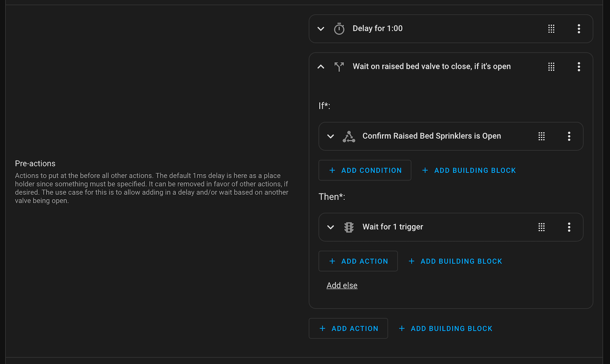Expand the Confirm Raised Bed Sprinklers is Open condition
Viewport: 610px width, 364px height.
click(331, 136)
